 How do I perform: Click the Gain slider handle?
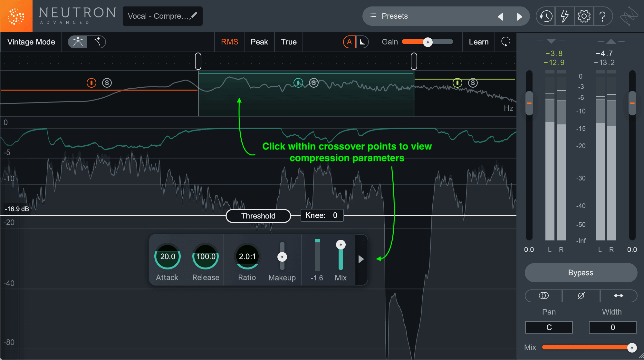(x=428, y=42)
